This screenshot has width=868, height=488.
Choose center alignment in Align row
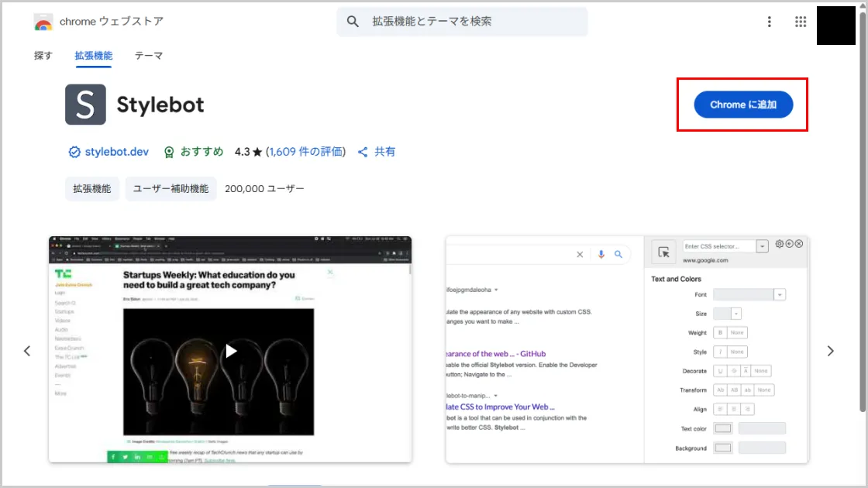(x=734, y=410)
